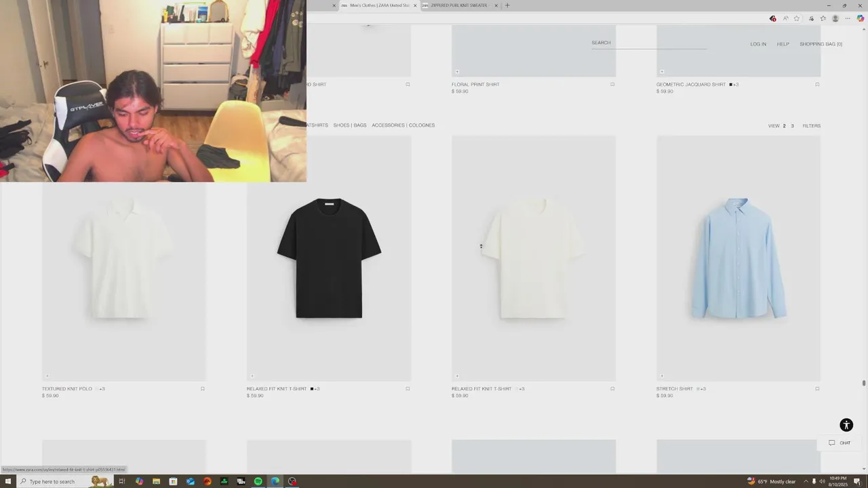Open the GEOMETRIC JACQUARD SHIRT title link
The width and height of the screenshot is (868, 488).
coord(691,85)
